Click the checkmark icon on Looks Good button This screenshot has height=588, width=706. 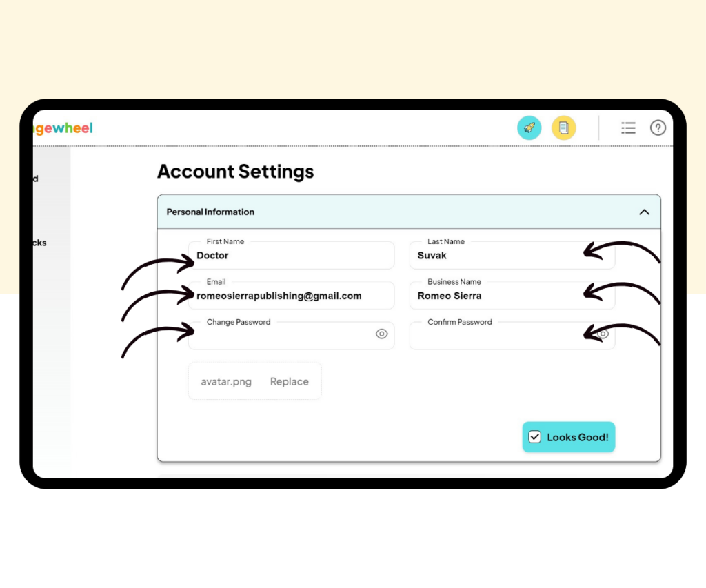coord(535,436)
